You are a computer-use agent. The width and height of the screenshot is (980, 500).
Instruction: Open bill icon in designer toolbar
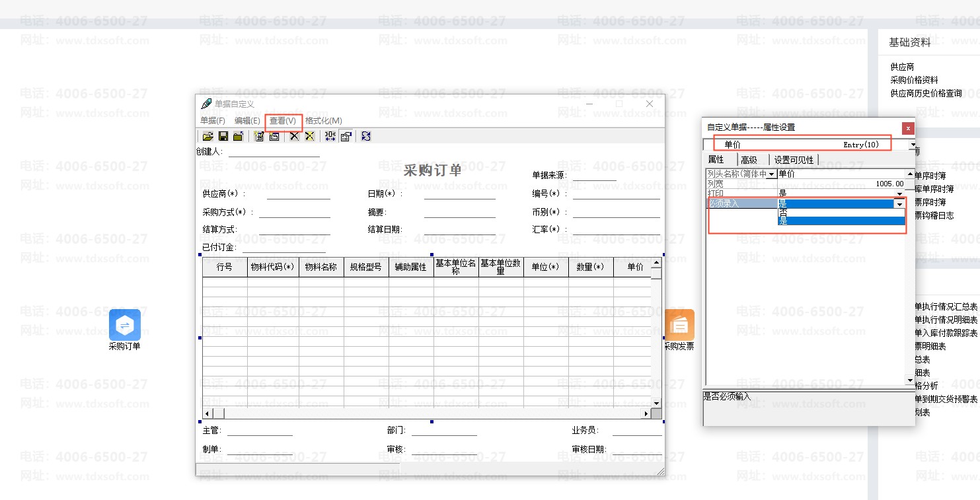pyautogui.click(x=207, y=136)
